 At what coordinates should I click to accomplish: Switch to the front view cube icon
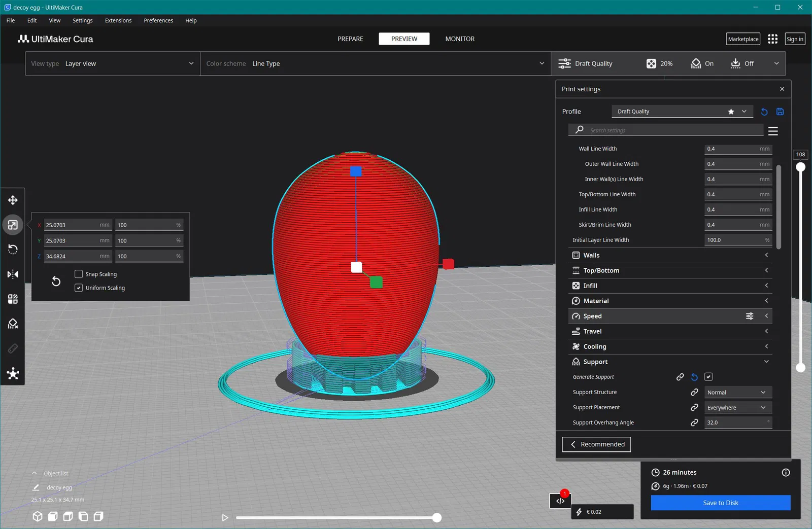pyautogui.click(x=52, y=516)
